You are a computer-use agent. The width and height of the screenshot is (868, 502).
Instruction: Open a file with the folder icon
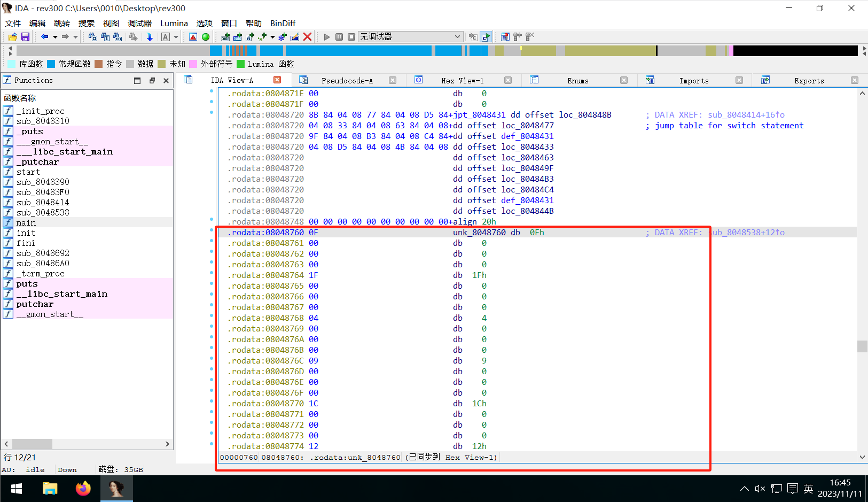point(12,37)
